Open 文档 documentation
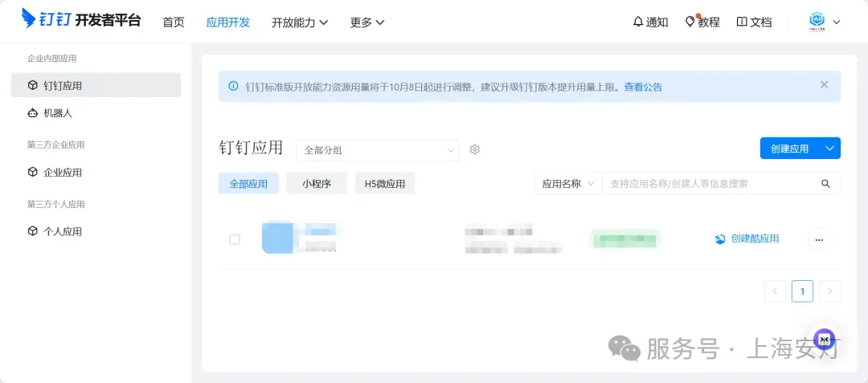The width and height of the screenshot is (868, 383). pyautogui.click(x=754, y=22)
